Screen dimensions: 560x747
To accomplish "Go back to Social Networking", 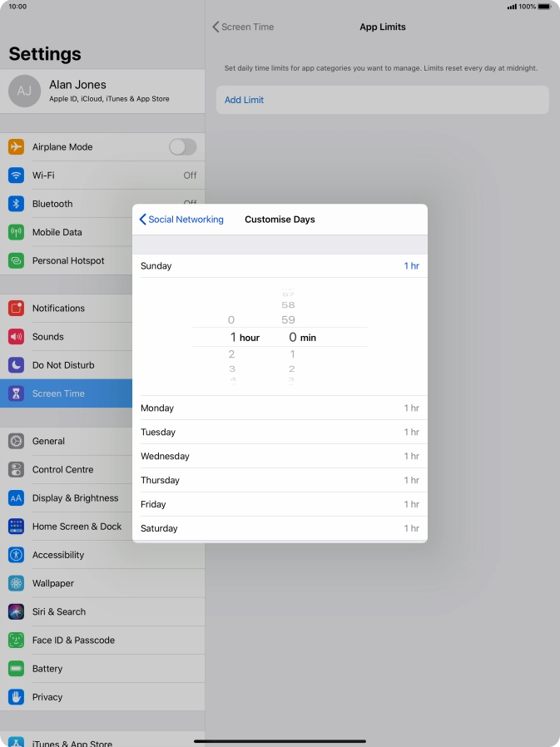I will [181, 220].
